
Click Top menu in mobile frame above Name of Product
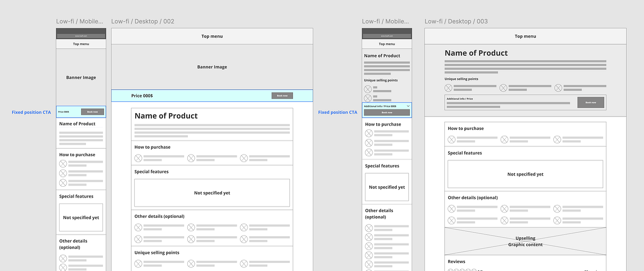[387, 44]
